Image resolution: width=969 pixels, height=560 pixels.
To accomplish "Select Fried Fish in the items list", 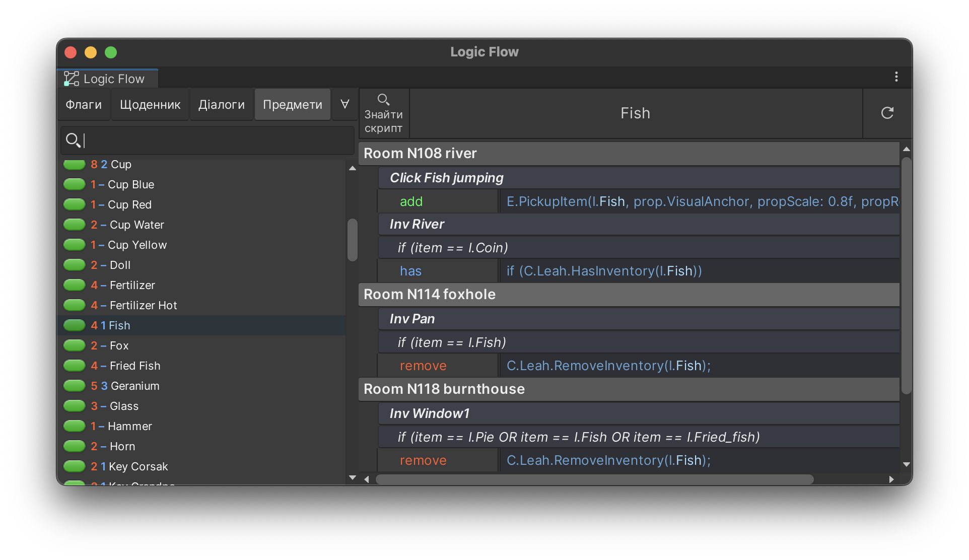I will (135, 366).
